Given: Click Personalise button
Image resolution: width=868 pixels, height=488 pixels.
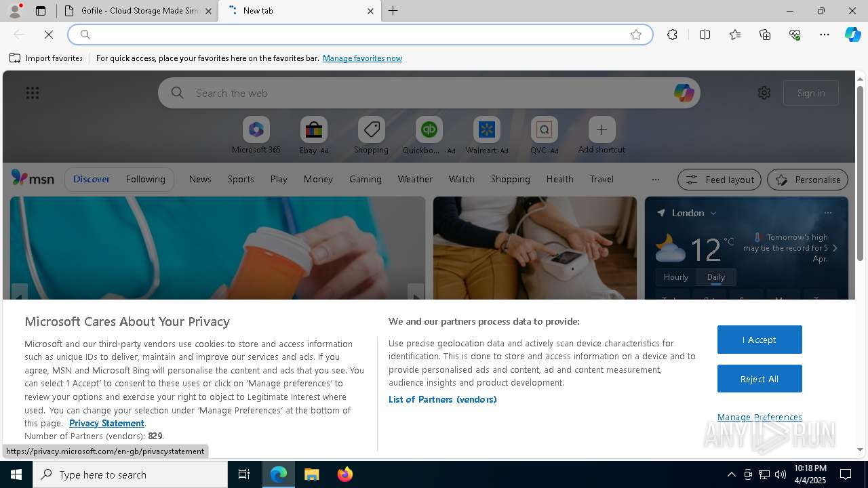Looking at the screenshot, I should click(x=808, y=180).
